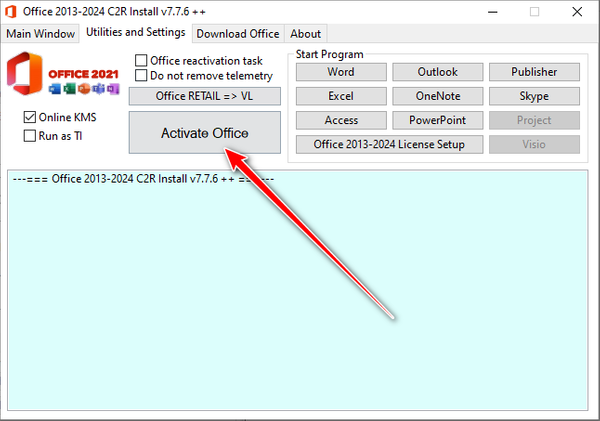
Task: Click inside the cyan log output area
Action: (x=298, y=290)
